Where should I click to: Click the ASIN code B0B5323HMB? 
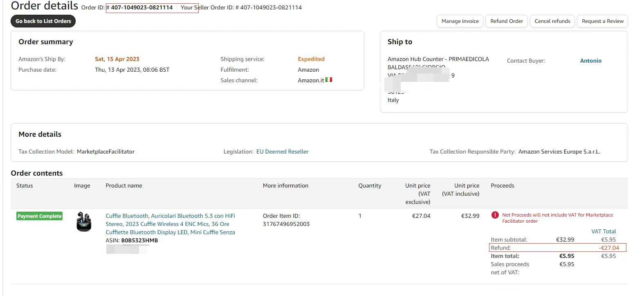139,240
